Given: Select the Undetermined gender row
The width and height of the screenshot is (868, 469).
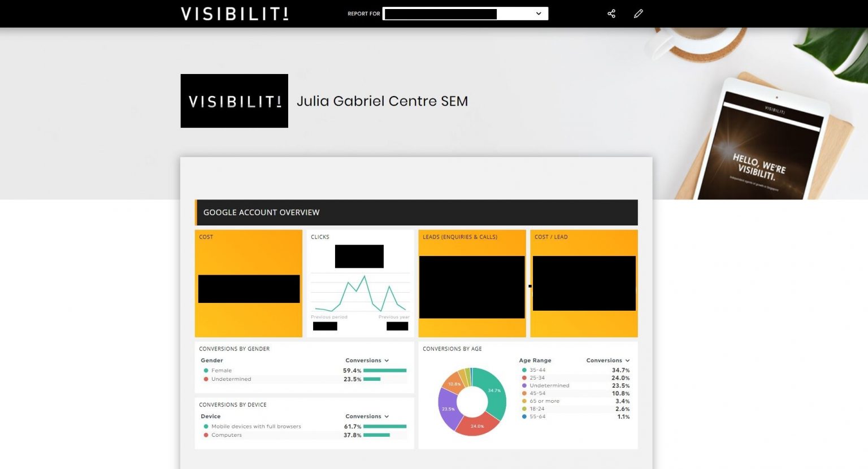Looking at the screenshot, I should point(304,379).
